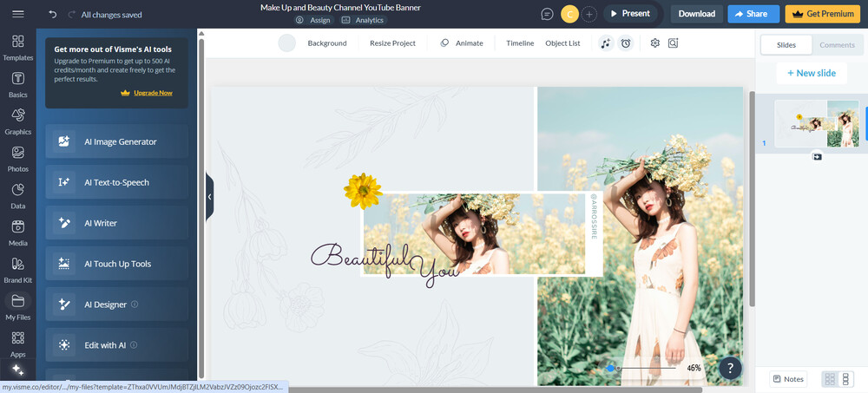
Task: Click the Background color circle swatch
Action: click(287, 43)
